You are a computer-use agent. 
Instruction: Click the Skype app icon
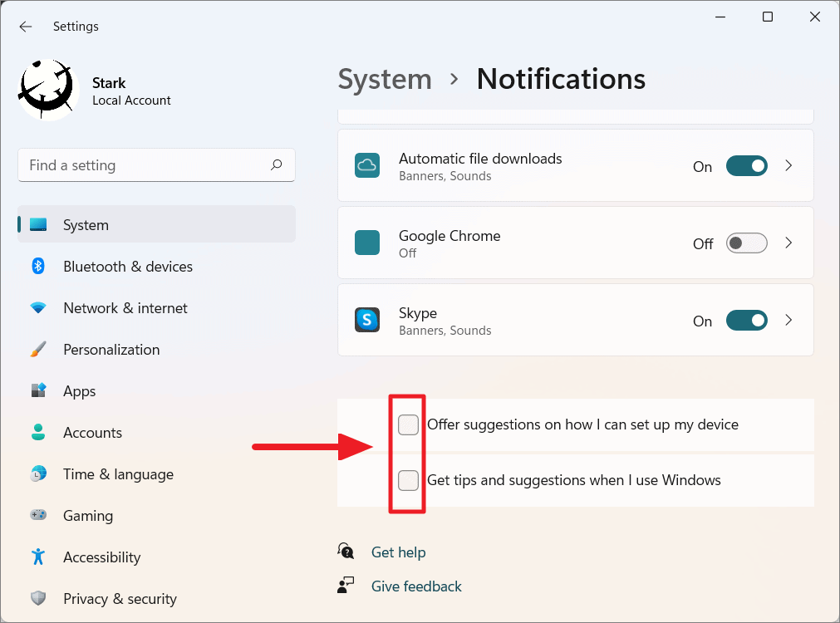pos(366,320)
